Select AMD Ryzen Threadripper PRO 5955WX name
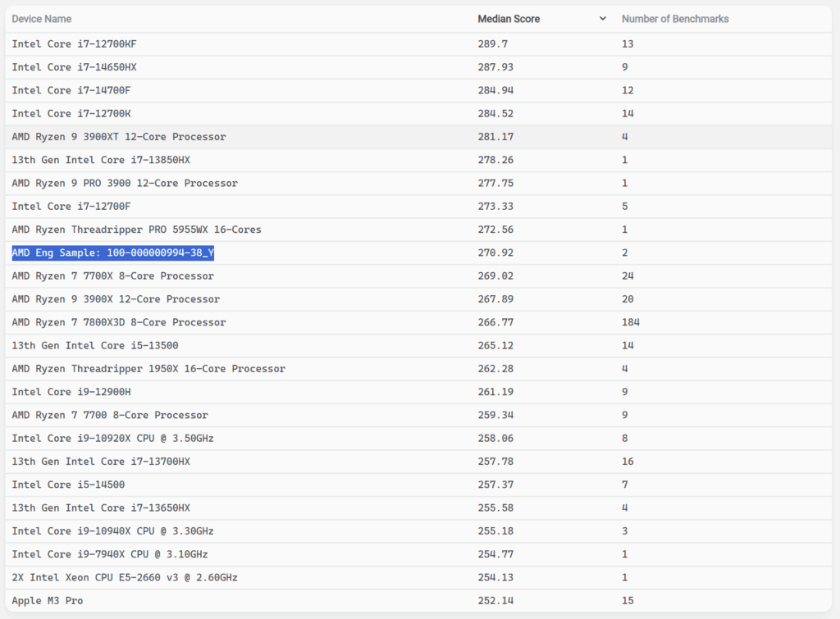The image size is (840, 619). click(x=137, y=230)
